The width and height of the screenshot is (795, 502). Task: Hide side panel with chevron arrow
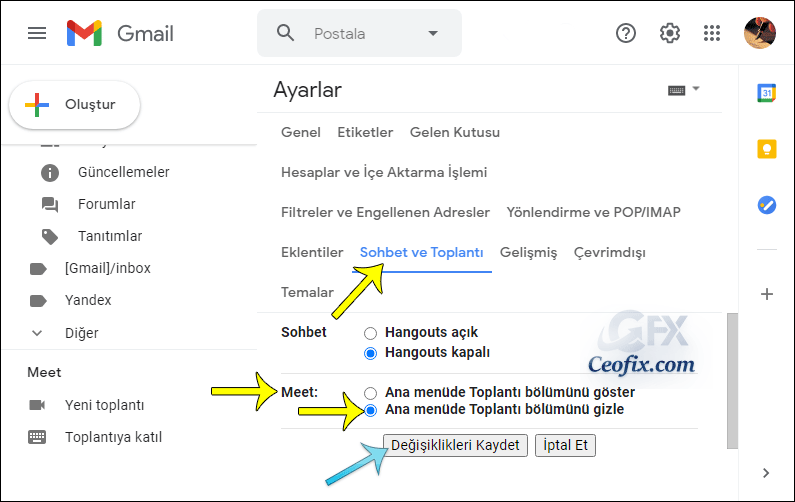click(x=766, y=473)
